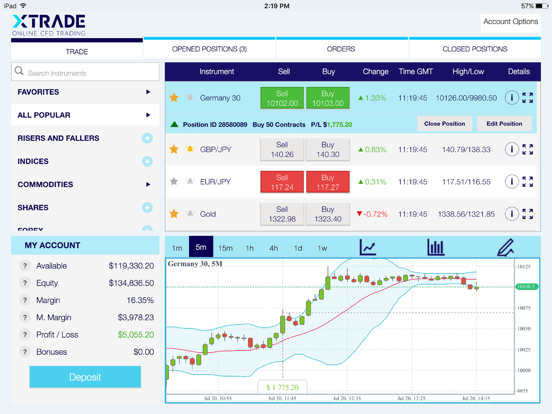Screen dimensions: 552x414
Task: Select the 15m chart timeframe
Action: tap(226, 248)
